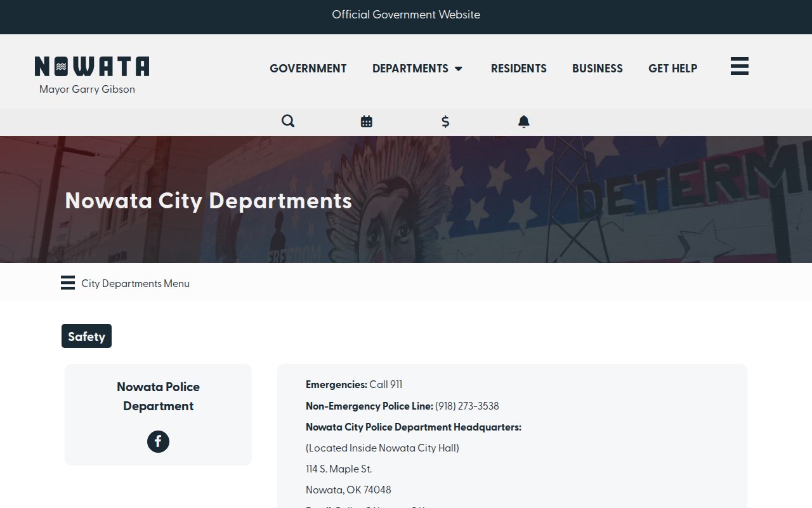Click the Emergencies: Call 911 line
The image size is (812, 508).
click(x=354, y=385)
